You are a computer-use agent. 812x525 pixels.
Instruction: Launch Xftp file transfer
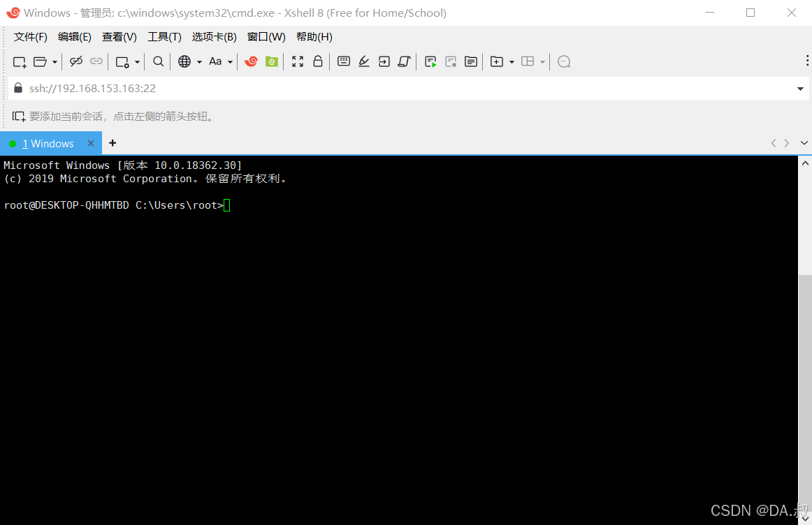click(x=271, y=61)
